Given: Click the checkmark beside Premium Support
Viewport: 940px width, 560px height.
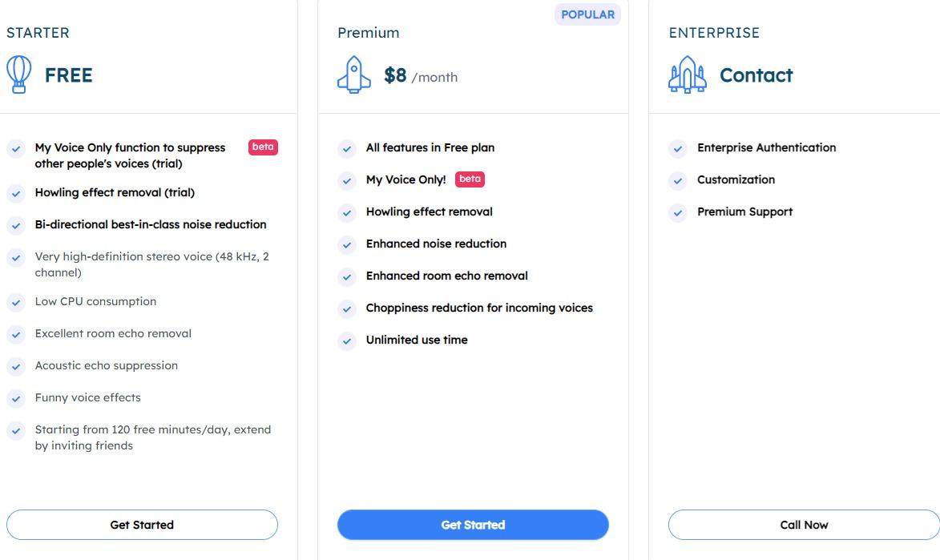Looking at the screenshot, I should tap(677, 212).
